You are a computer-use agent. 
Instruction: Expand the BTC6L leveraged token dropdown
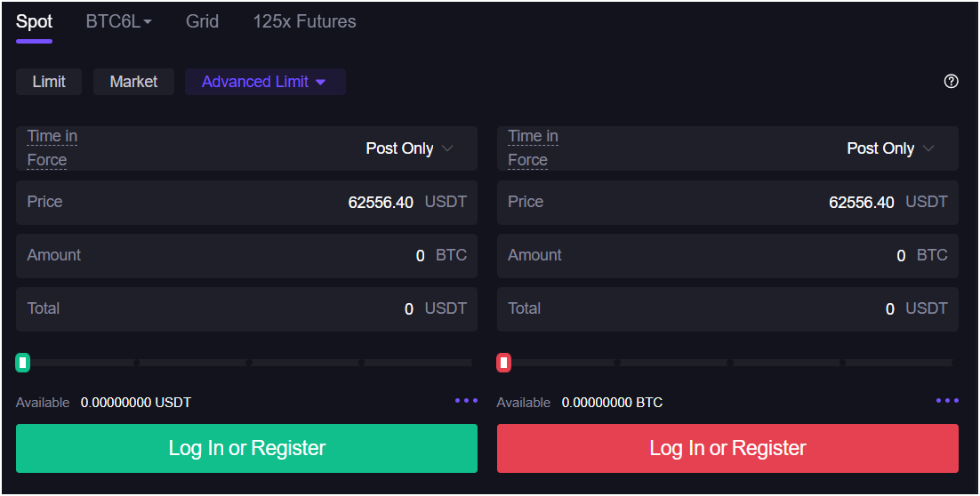118,22
